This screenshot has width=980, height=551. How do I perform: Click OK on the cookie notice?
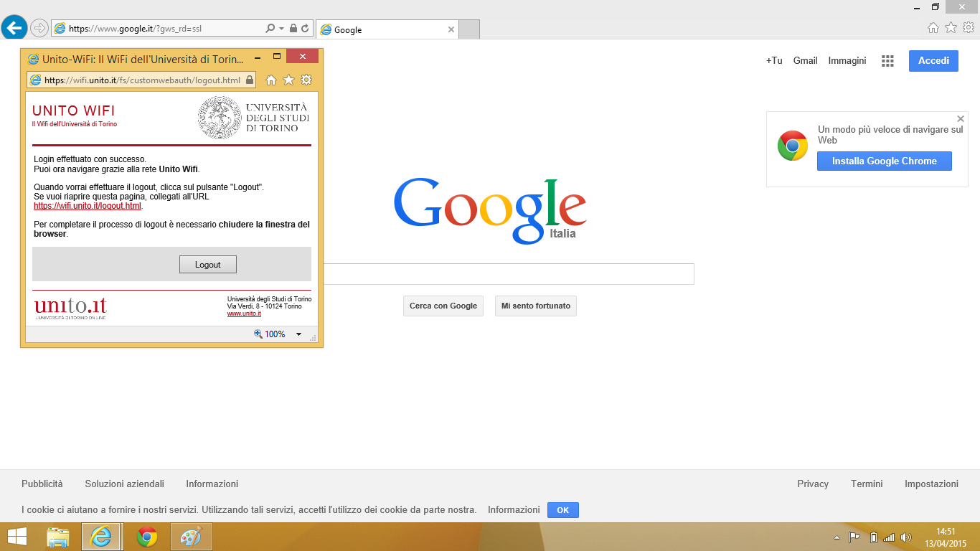tap(563, 510)
